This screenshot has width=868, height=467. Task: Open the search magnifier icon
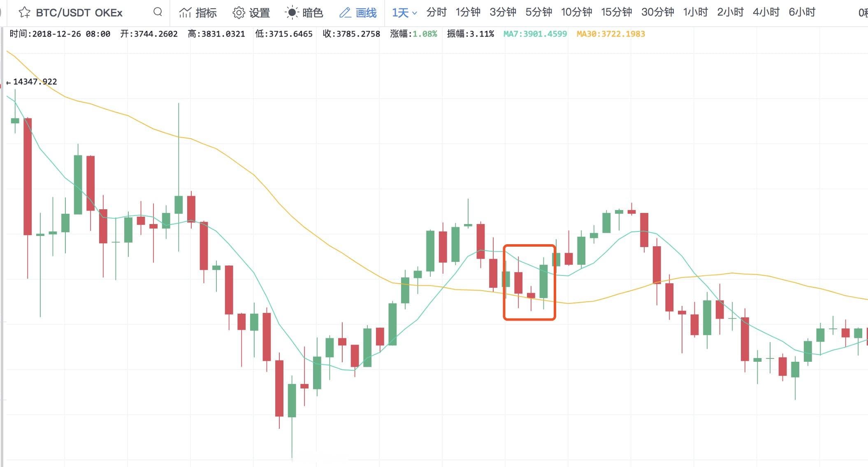[x=158, y=12]
